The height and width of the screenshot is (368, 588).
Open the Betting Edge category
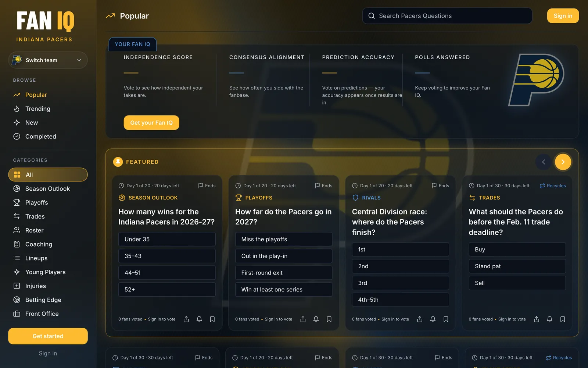[x=48, y=300]
